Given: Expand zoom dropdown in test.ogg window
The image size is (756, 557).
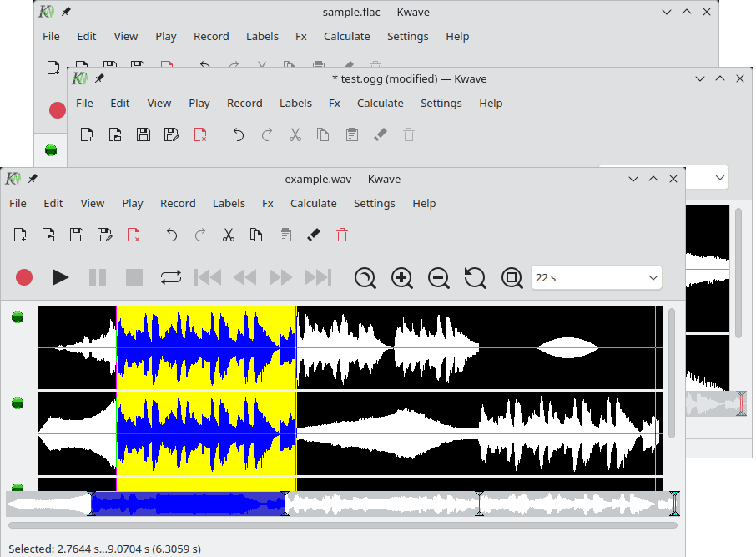Looking at the screenshot, I should [720, 178].
